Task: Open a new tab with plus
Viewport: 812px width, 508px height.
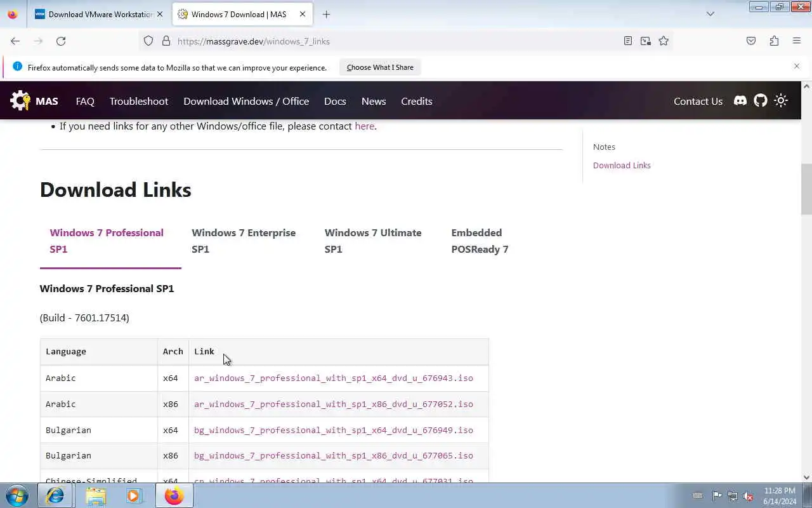Action: coord(326,14)
